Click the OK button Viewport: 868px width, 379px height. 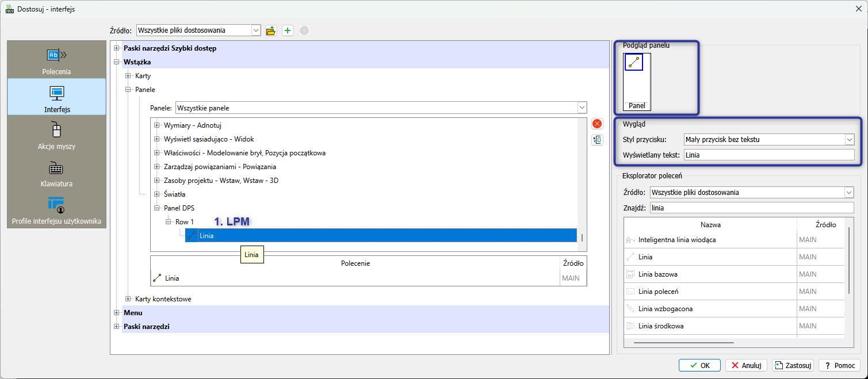point(699,365)
